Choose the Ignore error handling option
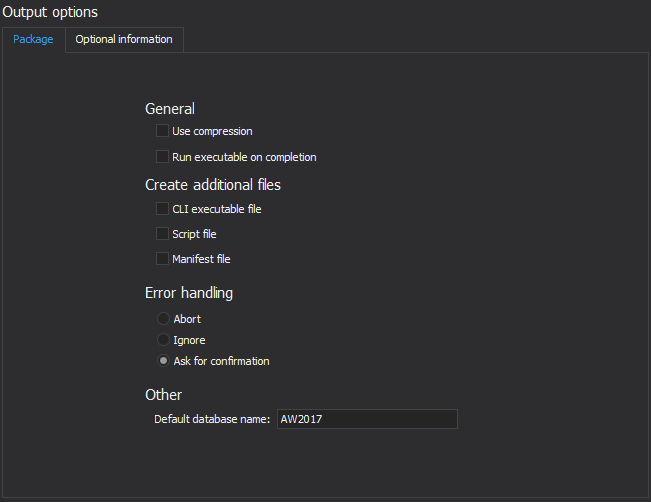 click(x=163, y=340)
